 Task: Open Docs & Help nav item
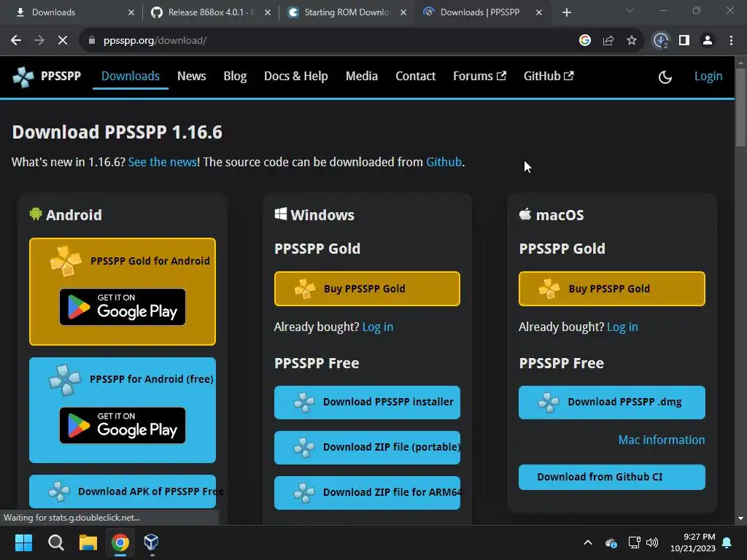coord(296,76)
